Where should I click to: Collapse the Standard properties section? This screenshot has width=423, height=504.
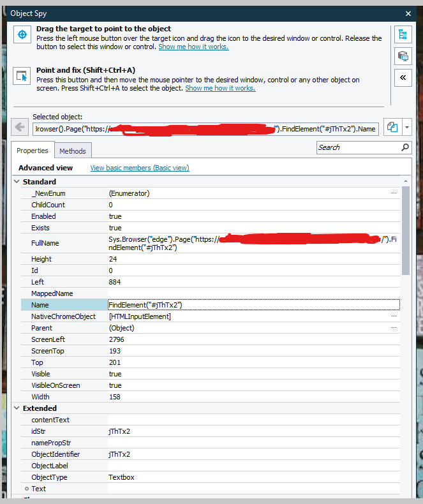17,182
